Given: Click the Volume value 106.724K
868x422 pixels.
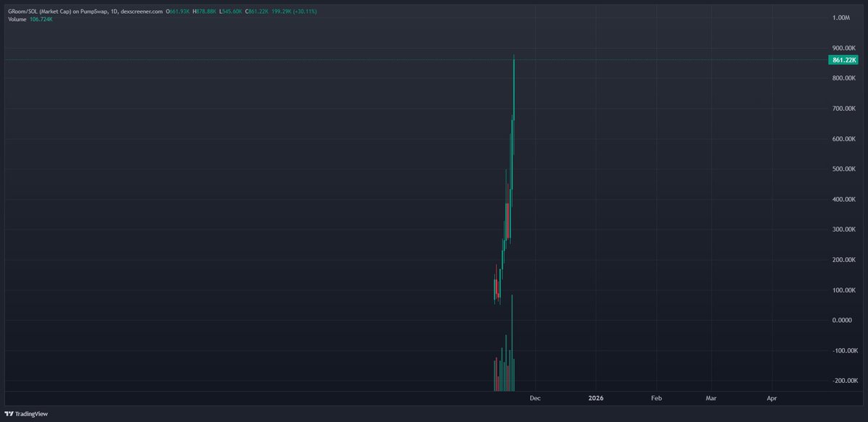Looking at the screenshot, I should click(41, 19).
